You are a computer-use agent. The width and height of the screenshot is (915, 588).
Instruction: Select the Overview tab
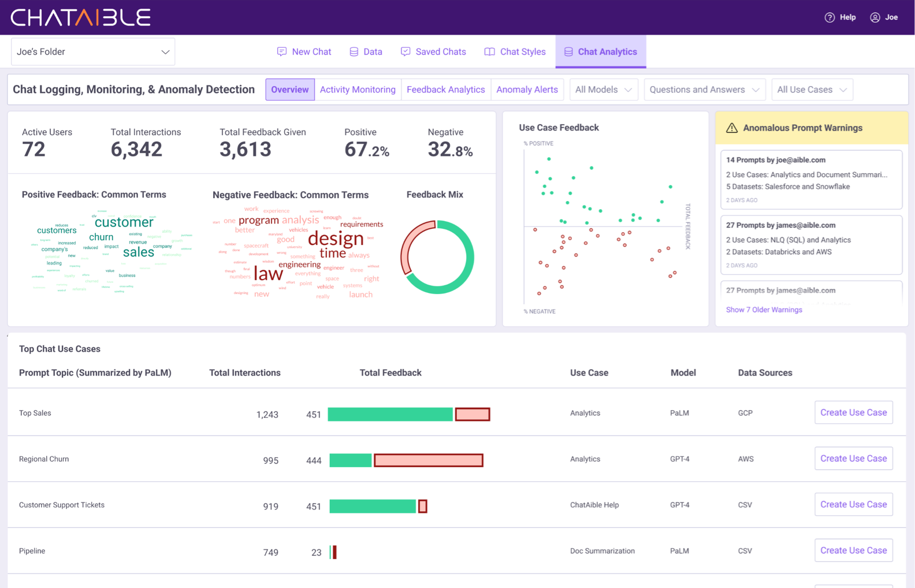[290, 90]
